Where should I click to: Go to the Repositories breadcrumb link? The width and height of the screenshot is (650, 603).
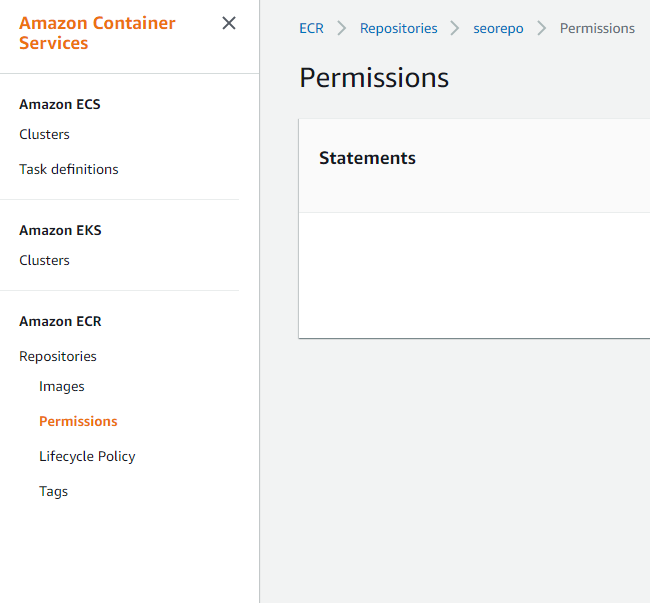pos(398,28)
